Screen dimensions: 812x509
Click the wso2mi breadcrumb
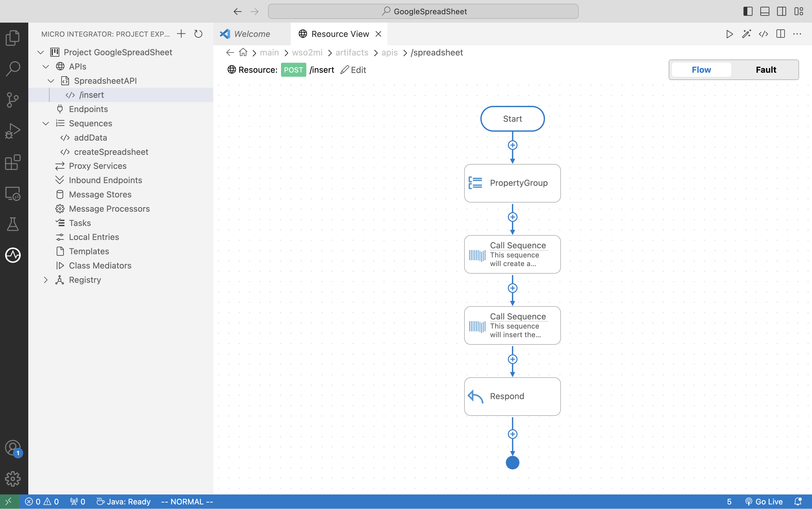(307, 53)
